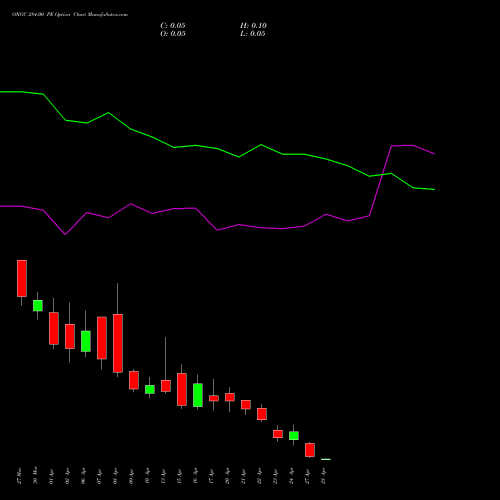Select the red candlestick for 23 Apr
Screen dimensions: 500x500
278,434
